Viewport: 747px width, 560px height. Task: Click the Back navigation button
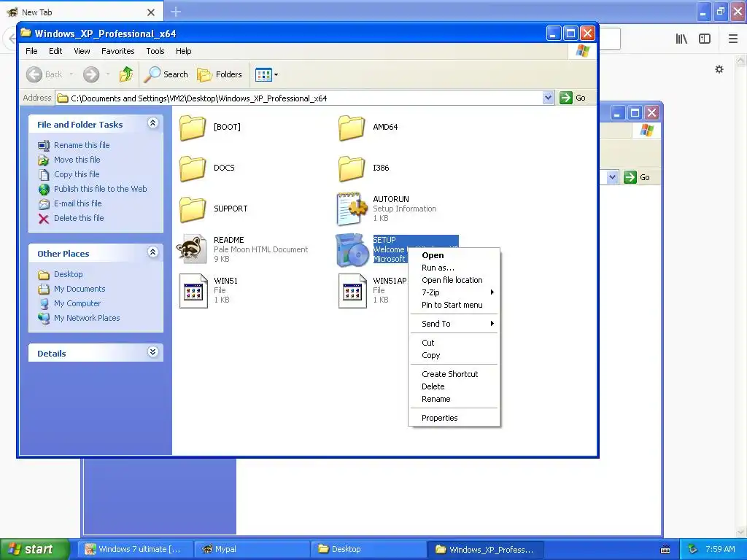pos(44,74)
